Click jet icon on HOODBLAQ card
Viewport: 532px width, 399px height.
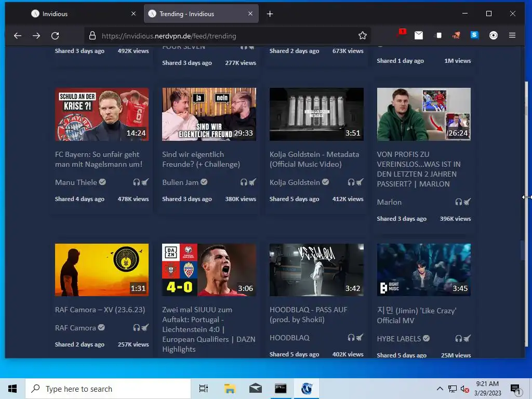tap(360, 338)
